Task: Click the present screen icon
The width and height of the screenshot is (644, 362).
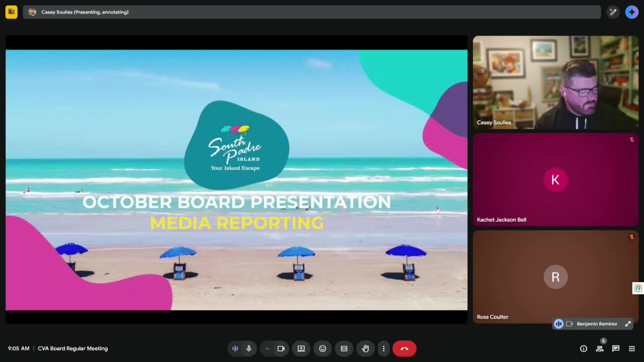Action: (301, 348)
